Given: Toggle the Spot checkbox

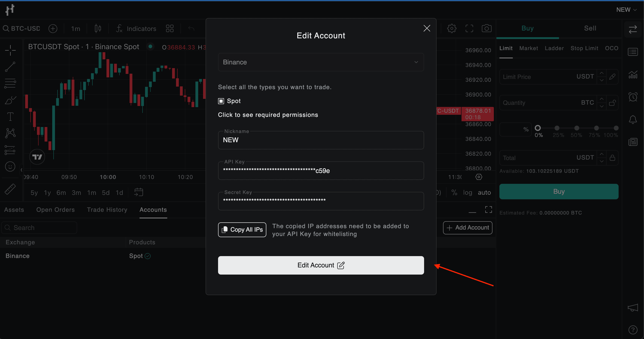Looking at the screenshot, I should pyautogui.click(x=221, y=101).
